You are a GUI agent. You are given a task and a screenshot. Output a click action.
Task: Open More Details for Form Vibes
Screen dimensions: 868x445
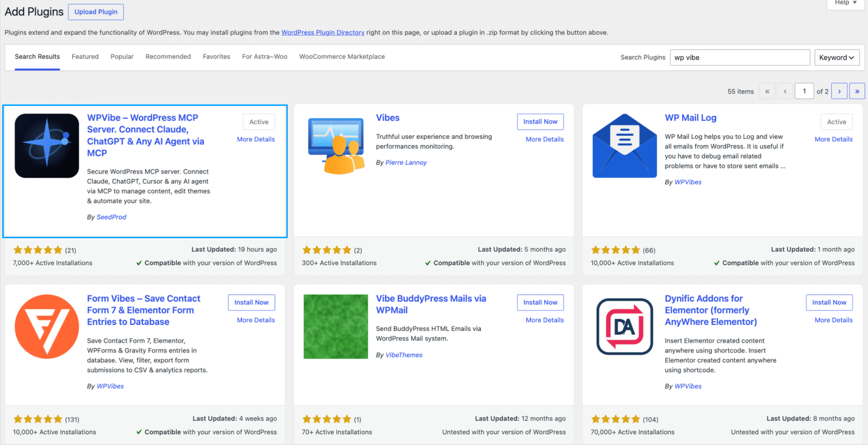(256, 320)
